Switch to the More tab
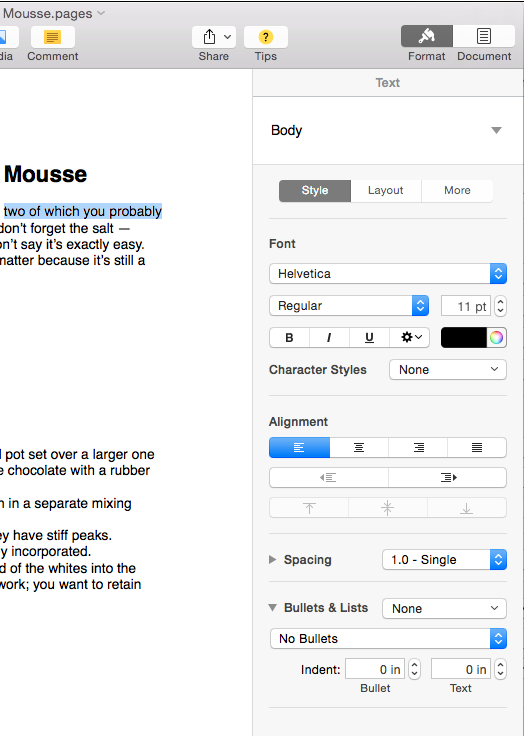Image resolution: width=524 pixels, height=736 pixels. tap(457, 191)
